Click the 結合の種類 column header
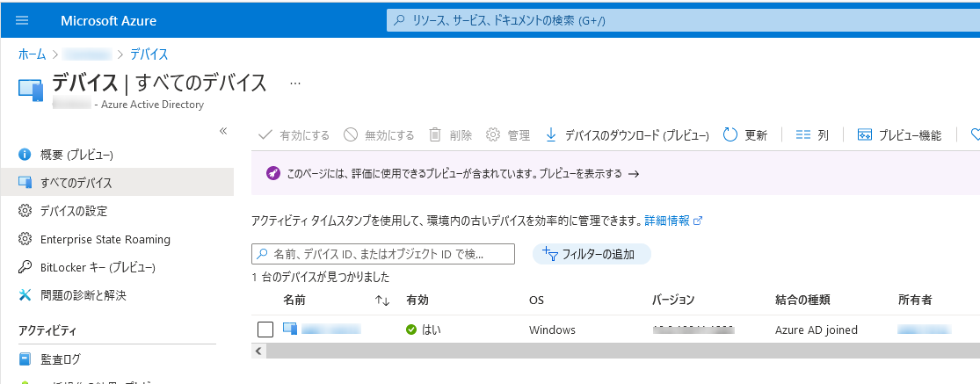Screen dimensions: 980x384 pos(802,300)
